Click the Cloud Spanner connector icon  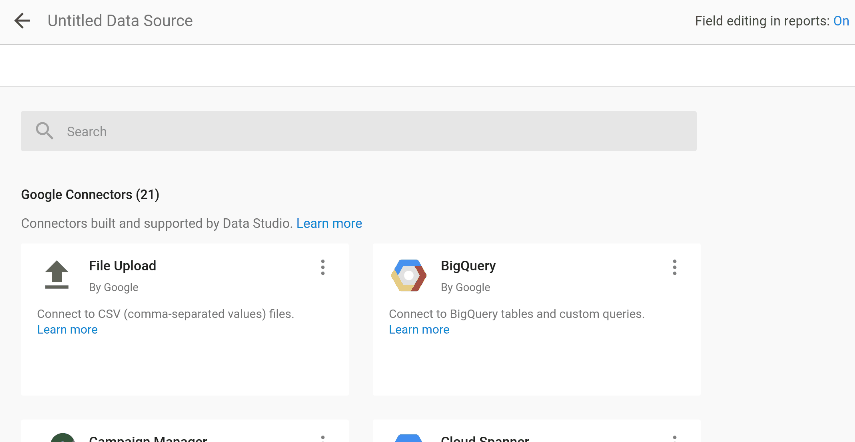(x=408, y=437)
